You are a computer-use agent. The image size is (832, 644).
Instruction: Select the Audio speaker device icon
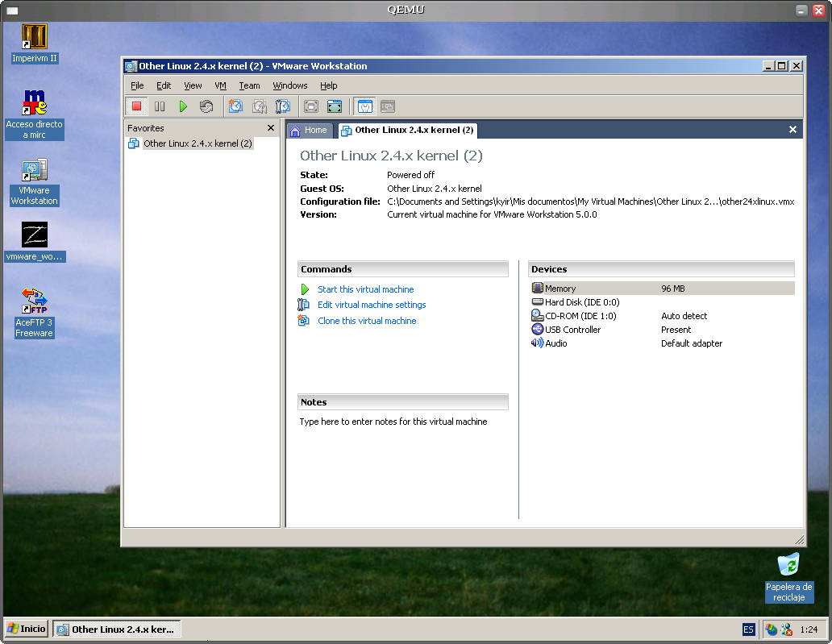pos(538,343)
